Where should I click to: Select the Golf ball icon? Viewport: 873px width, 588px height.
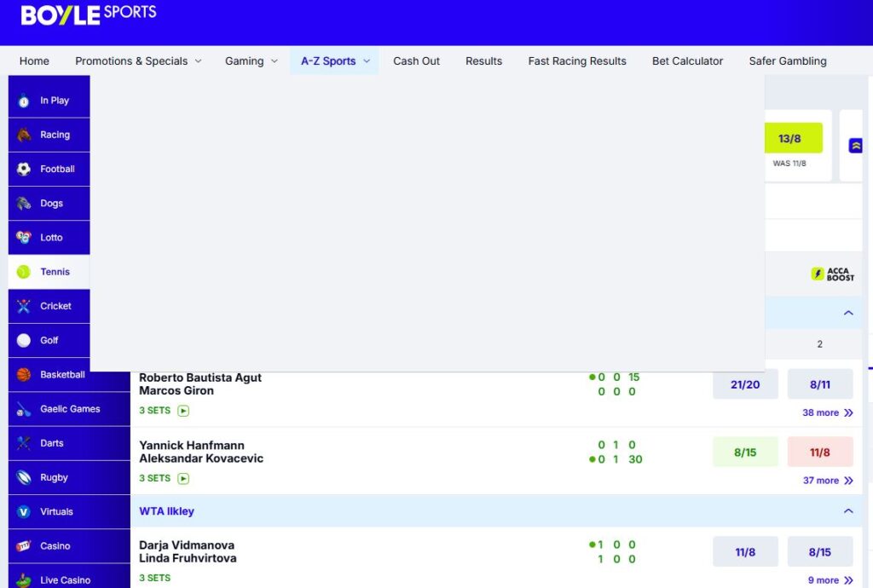point(23,341)
